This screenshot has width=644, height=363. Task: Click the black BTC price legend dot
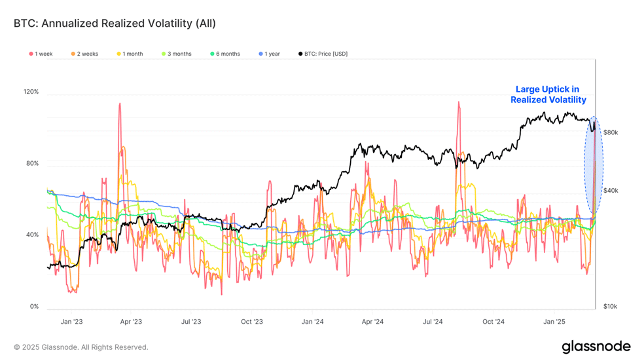[300, 54]
